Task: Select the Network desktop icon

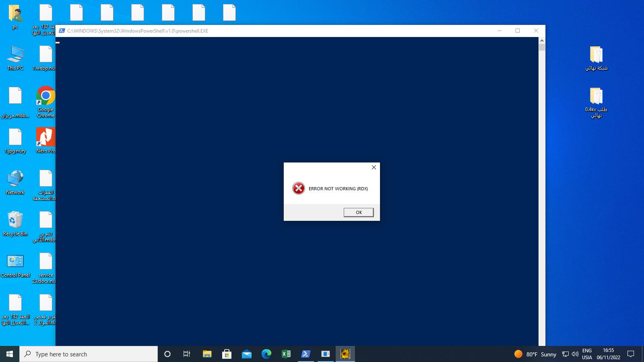Action: pyautogui.click(x=15, y=179)
